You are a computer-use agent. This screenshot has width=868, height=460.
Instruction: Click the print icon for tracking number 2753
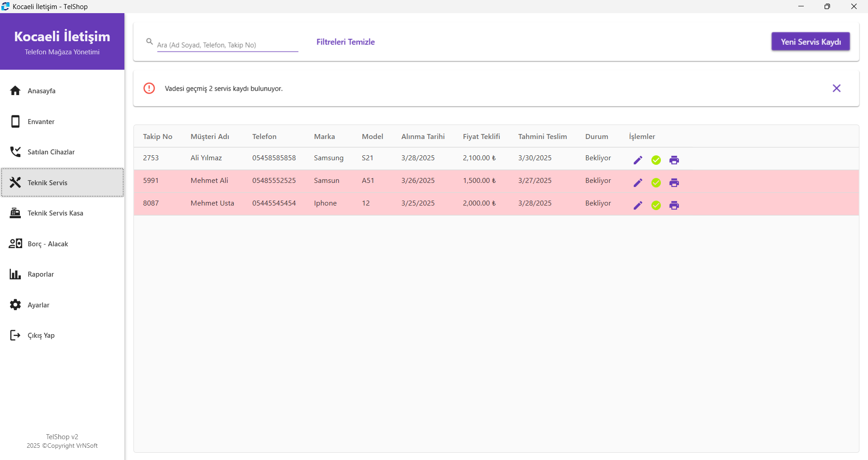674,160
